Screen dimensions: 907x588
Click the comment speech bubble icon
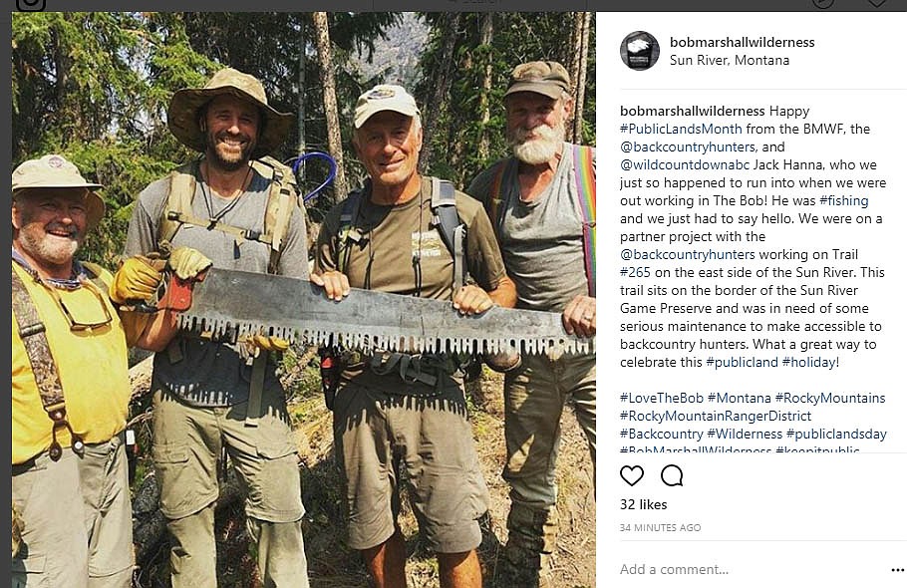coord(672,475)
